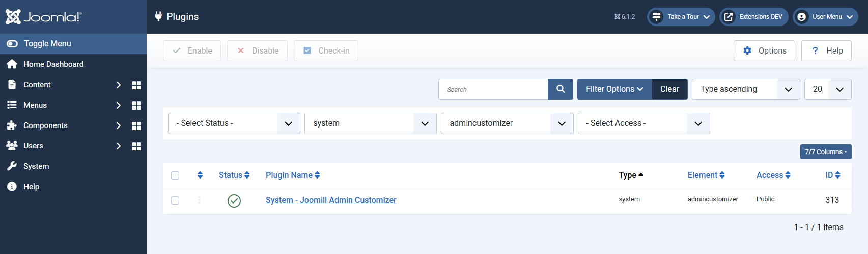Image resolution: width=868 pixels, height=254 pixels.
Task: Open Menus dashboard grid icon
Action: (136, 106)
